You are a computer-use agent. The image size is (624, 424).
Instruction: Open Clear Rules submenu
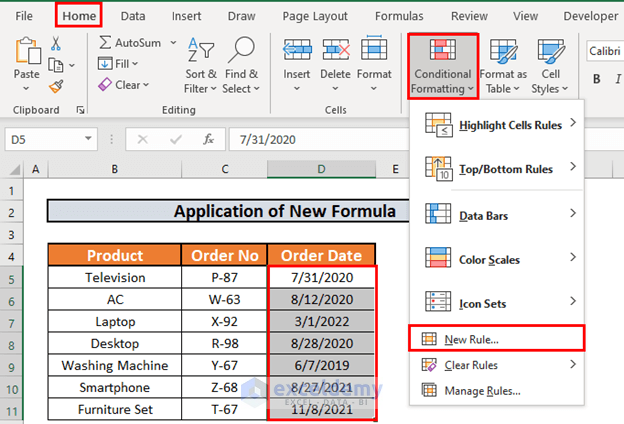[497, 365]
